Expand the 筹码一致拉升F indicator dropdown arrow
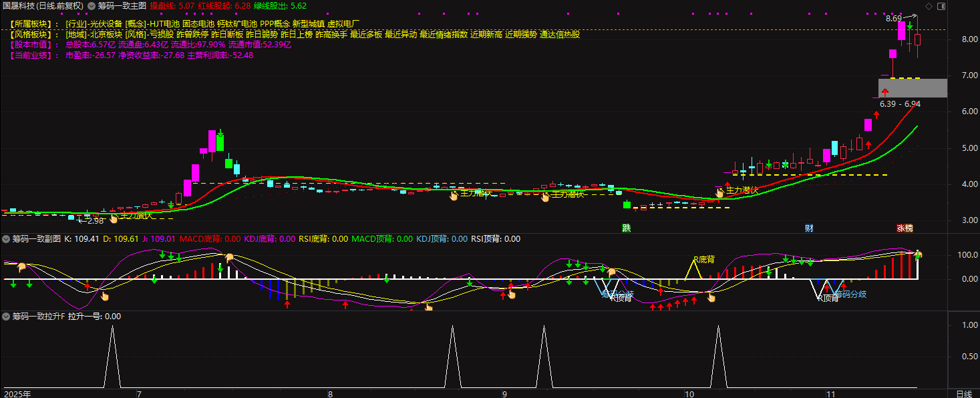980x398 pixels. [6, 317]
